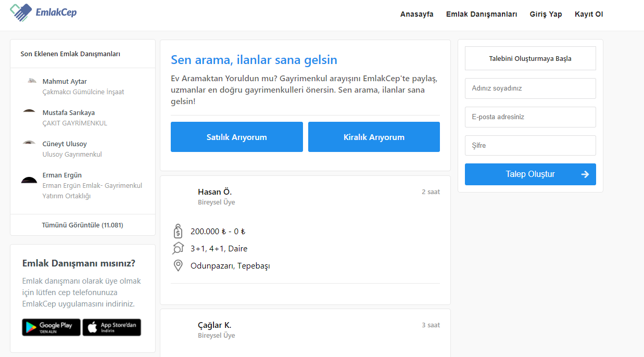Focus the Şifre password field
Viewport: 644px width, 357px height.
tap(531, 146)
